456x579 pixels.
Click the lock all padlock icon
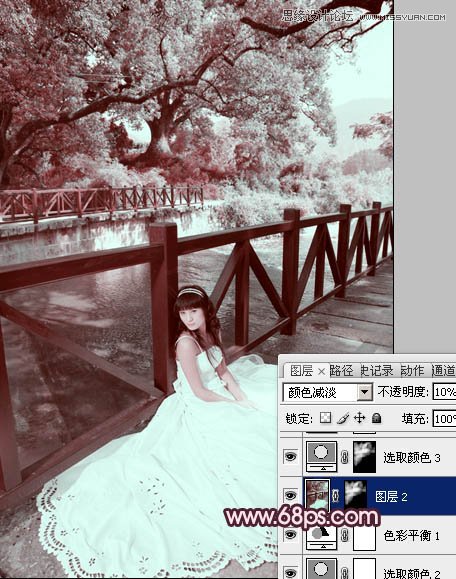click(376, 418)
